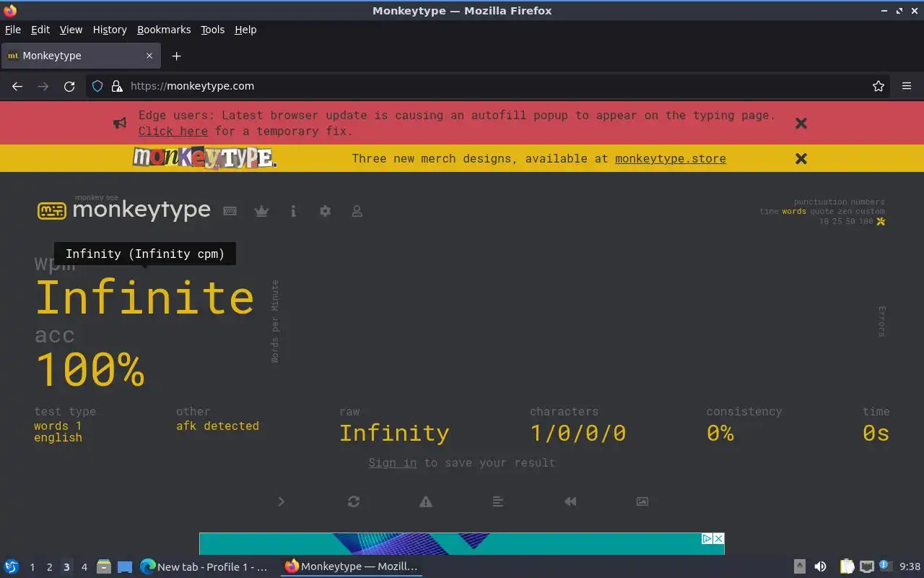This screenshot has height=578, width=924.
Task: Select words test mode
Action: [794, 212]
